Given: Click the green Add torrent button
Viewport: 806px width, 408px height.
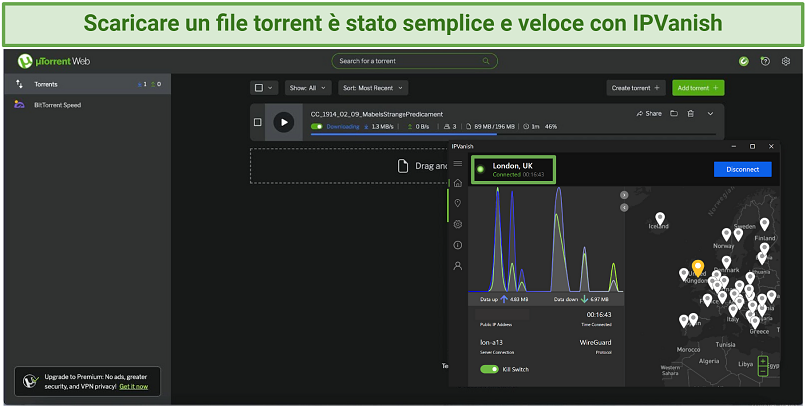Looking at the screenshot, I should [698, 88].
